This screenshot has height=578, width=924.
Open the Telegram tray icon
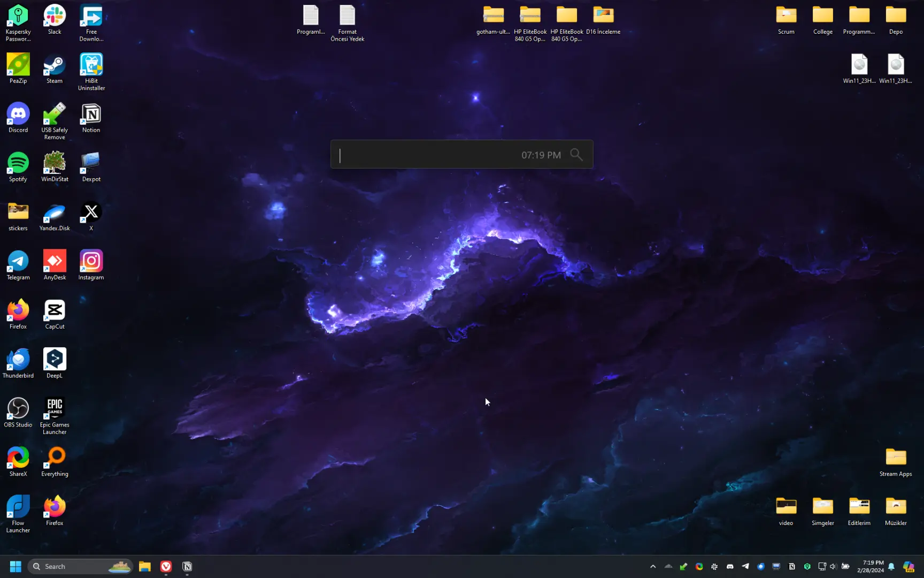pos(745,566)
